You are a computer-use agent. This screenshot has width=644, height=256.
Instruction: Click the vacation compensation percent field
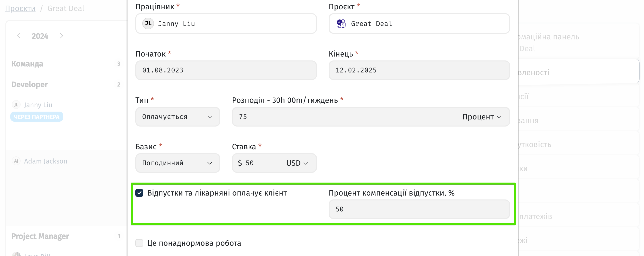419,209
